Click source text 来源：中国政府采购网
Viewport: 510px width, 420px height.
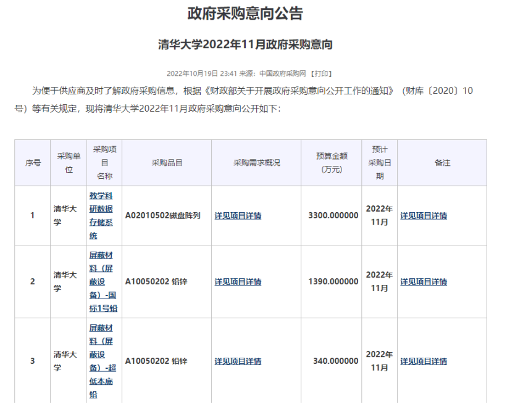(x=273, y=74)
